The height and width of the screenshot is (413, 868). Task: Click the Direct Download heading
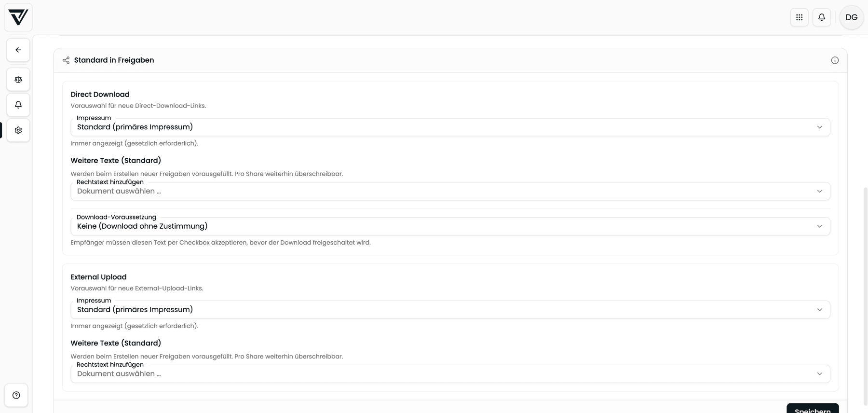tap(100, 95)
